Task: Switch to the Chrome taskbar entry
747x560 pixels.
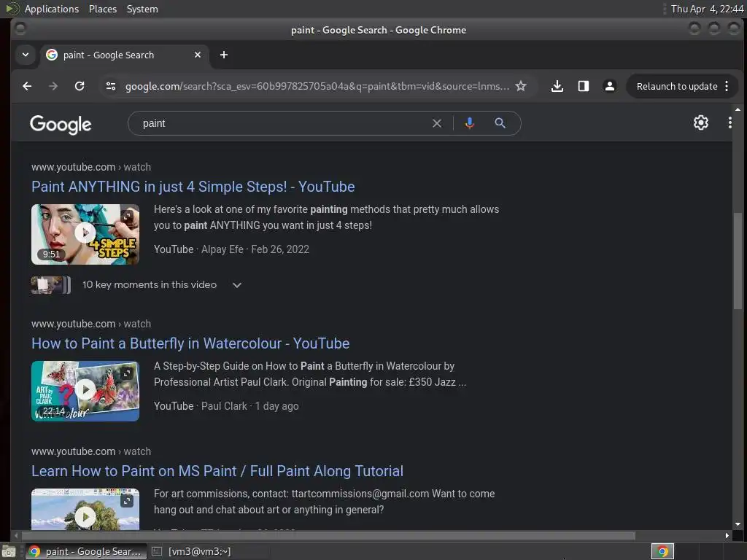Action: point(85,551)
